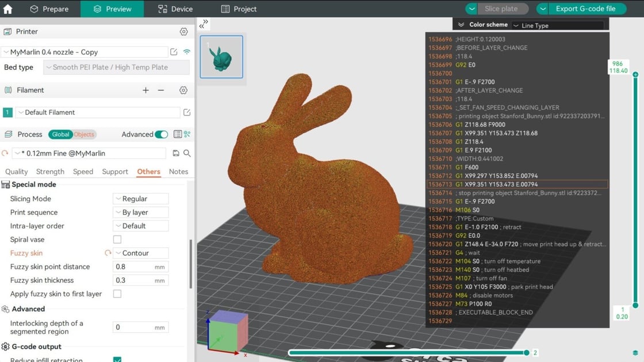Select the Stanford Bunny plate thumbnail

point(221,56)
